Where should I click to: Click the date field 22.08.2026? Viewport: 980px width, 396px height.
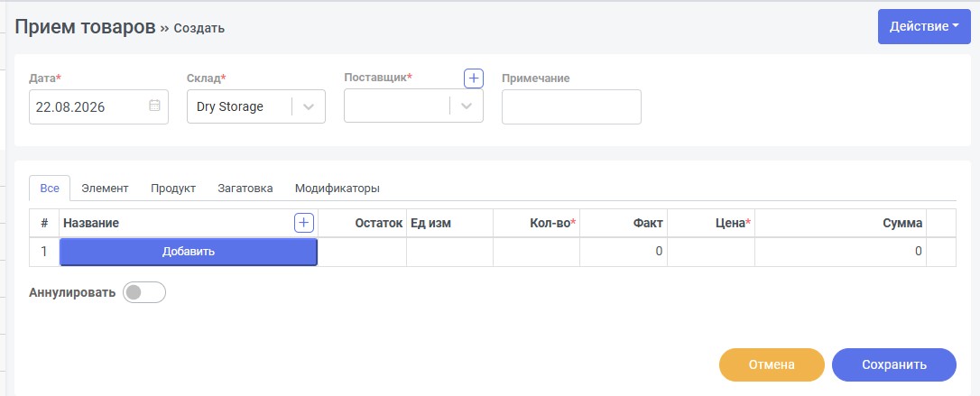click(98, 106)
